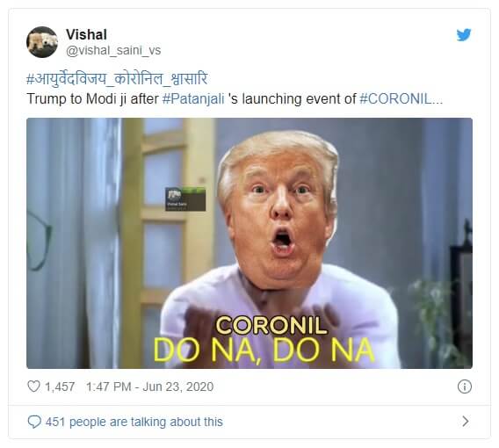Click the speech bubble reply icon
Image resolution: width=499 pixels, height=448 pixels.
coord(34,422)
